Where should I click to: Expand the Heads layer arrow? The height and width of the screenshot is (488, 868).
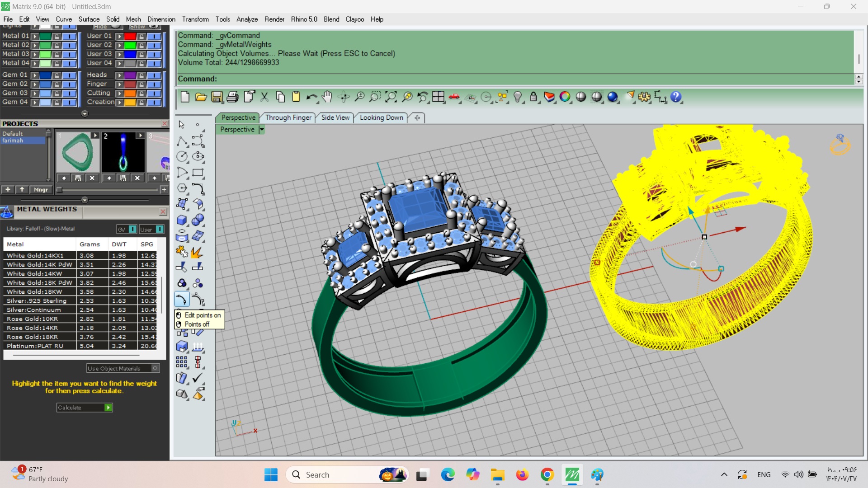pyautogui.click(x=119, y=75)
